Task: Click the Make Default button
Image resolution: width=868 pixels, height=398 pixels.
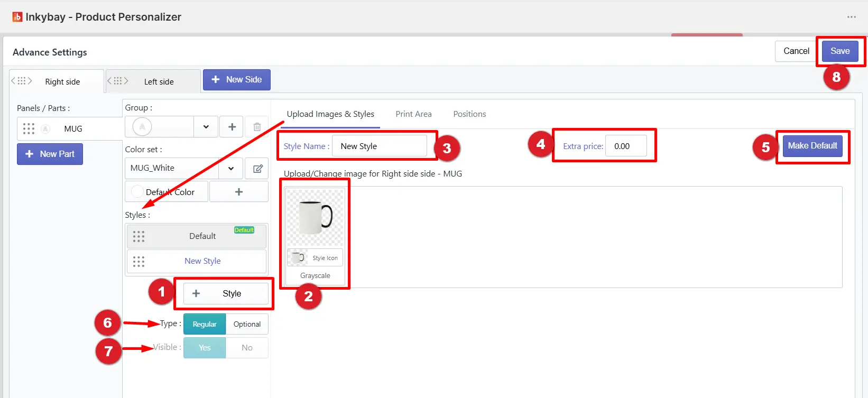Action: tap(812, 146)
